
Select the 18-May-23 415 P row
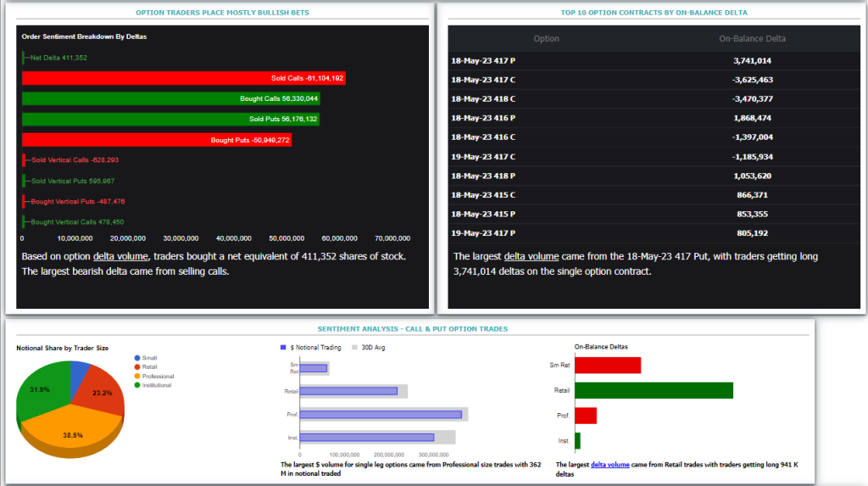click(x=654, y=215)
